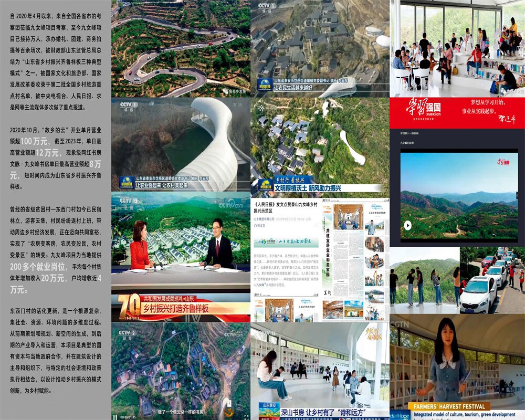Select the winding mountain road aerial photo
This screenshot has width=525, height=420.
(x=181, y=48)
